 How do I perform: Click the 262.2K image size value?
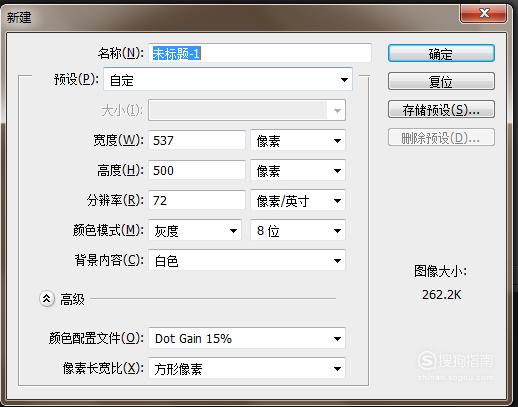[442, 295]
